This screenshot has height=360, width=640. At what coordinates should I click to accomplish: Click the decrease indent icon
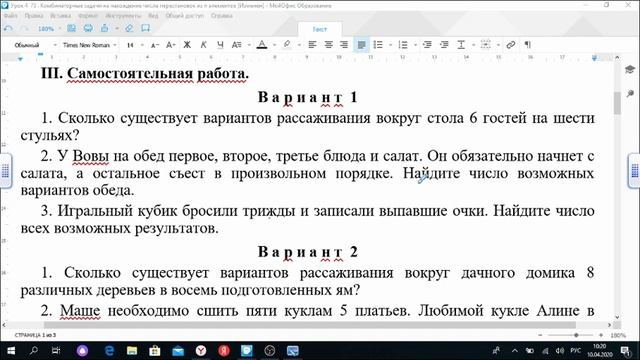pyautogui.click(x=427, y=45)
